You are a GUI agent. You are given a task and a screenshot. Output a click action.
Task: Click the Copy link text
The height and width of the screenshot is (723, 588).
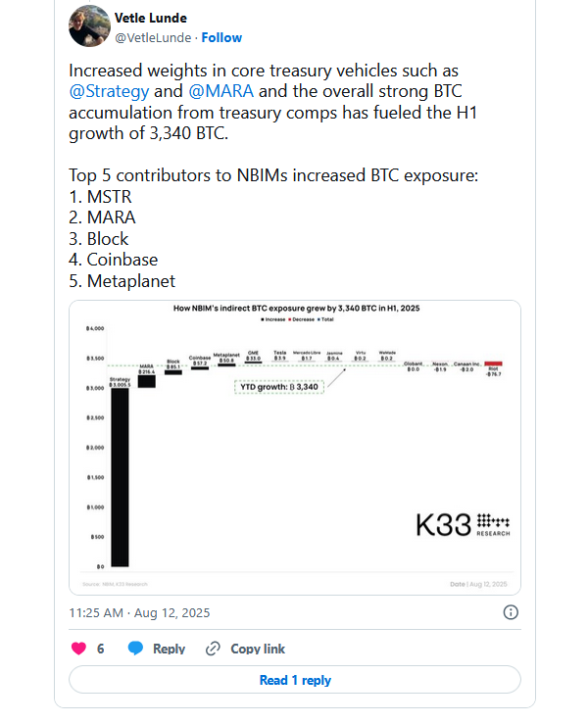click(x=258, y=649)
